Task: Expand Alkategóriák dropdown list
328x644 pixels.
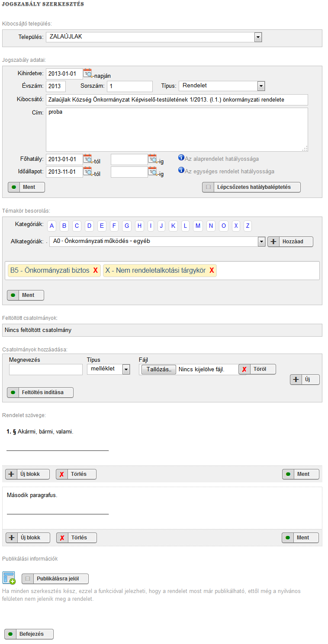Action: point(157,242)
